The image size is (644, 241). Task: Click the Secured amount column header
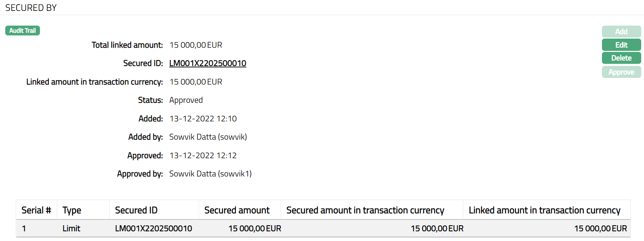(x=237, y=210)
